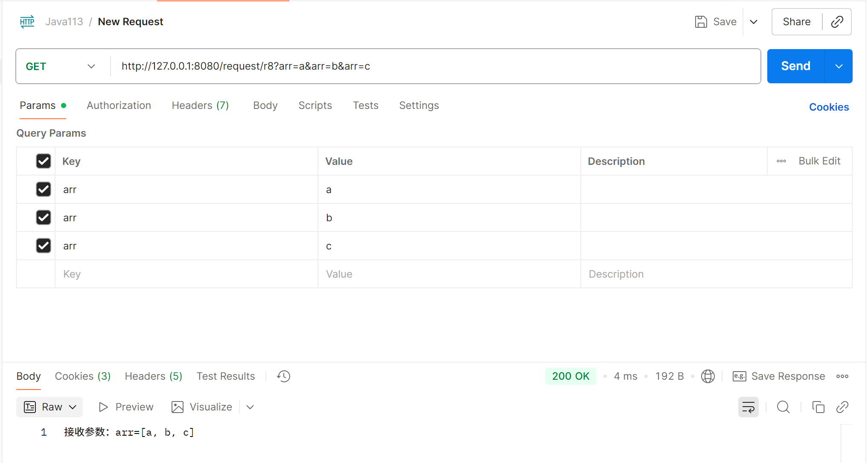The image size is (868, 463).
Task: Copy response body with copy icon
Action: click(818, 407)
